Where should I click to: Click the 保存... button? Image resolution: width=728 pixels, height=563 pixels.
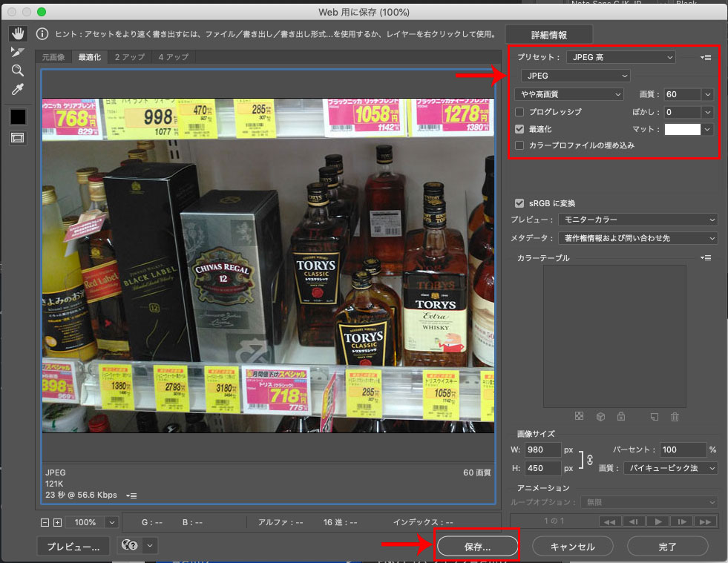[477, 546]
